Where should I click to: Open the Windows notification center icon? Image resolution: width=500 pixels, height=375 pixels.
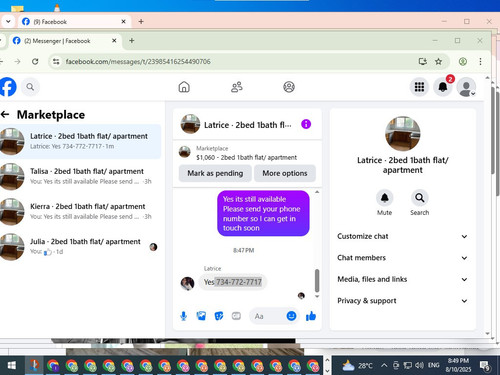tap(485, 366)
